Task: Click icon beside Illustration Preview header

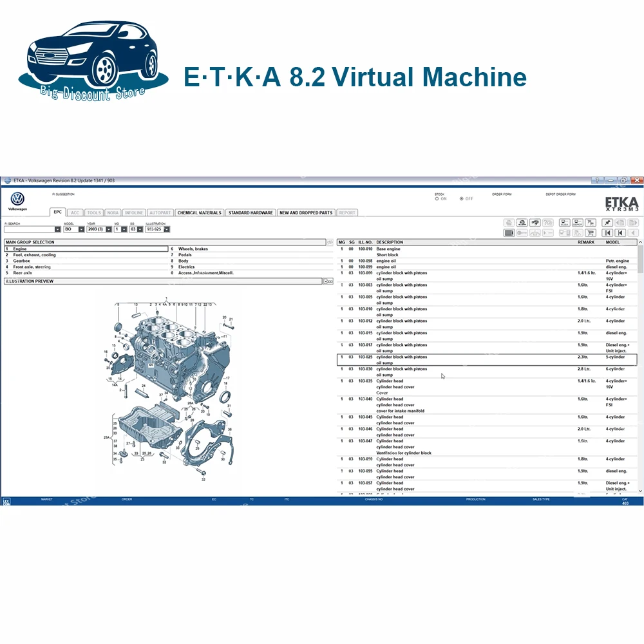Action: pyautogui.click(x=328, y=281)
